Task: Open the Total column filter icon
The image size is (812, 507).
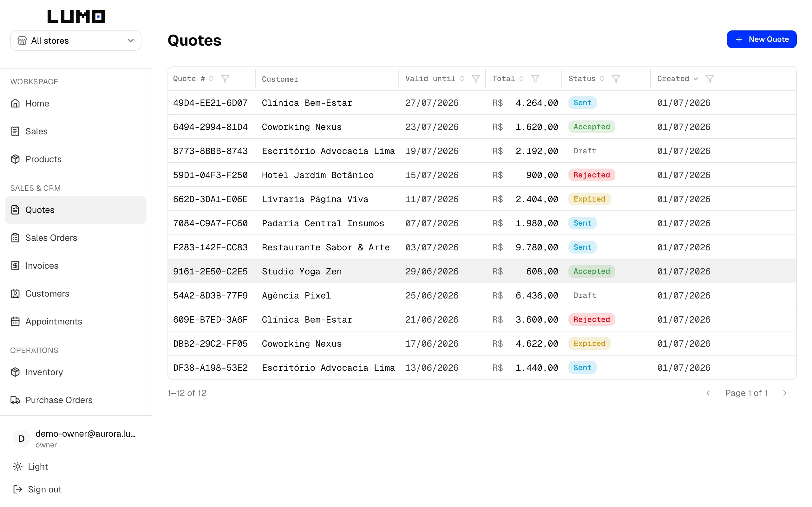Action: 535,79
